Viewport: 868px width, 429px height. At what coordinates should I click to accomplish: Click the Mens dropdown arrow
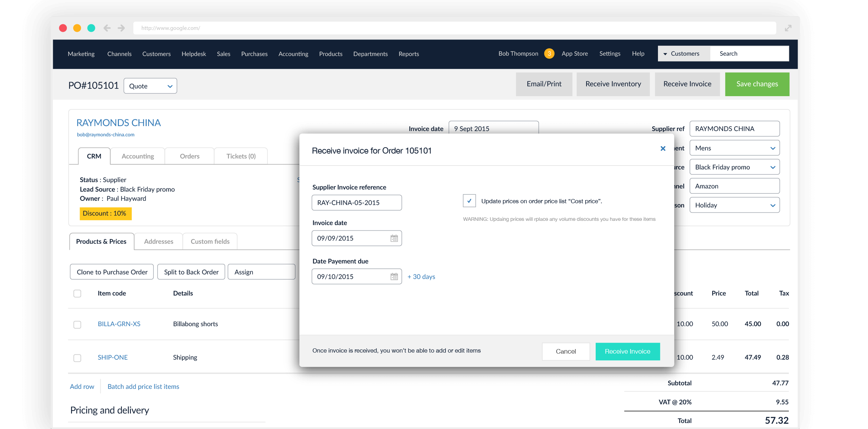pyautogui.click(x=772, y=148)
